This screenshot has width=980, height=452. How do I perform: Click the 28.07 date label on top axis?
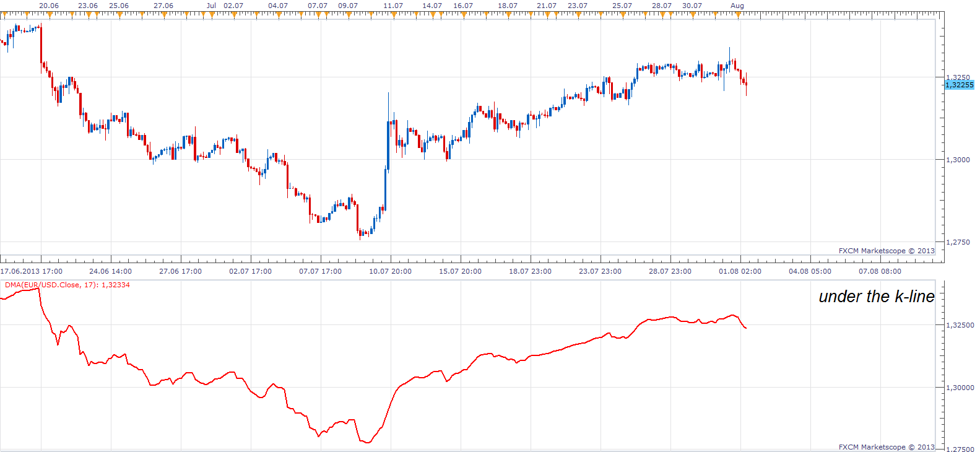(662, 6)
